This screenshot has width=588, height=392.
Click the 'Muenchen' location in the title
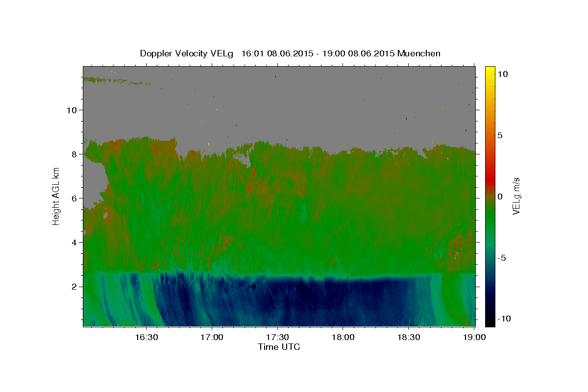coord(419,53)
